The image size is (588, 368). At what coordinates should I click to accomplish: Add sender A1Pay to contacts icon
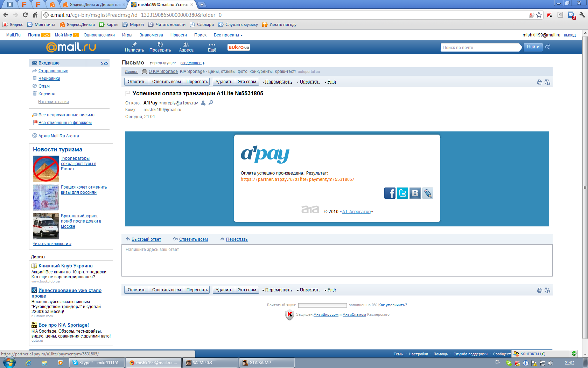pos(203,103)
